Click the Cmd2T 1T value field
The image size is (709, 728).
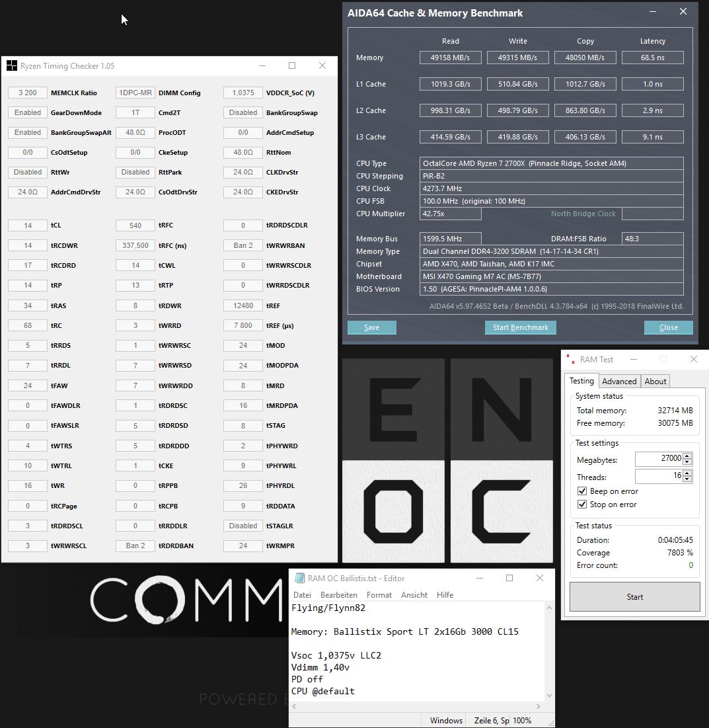[x=135, y=113]
